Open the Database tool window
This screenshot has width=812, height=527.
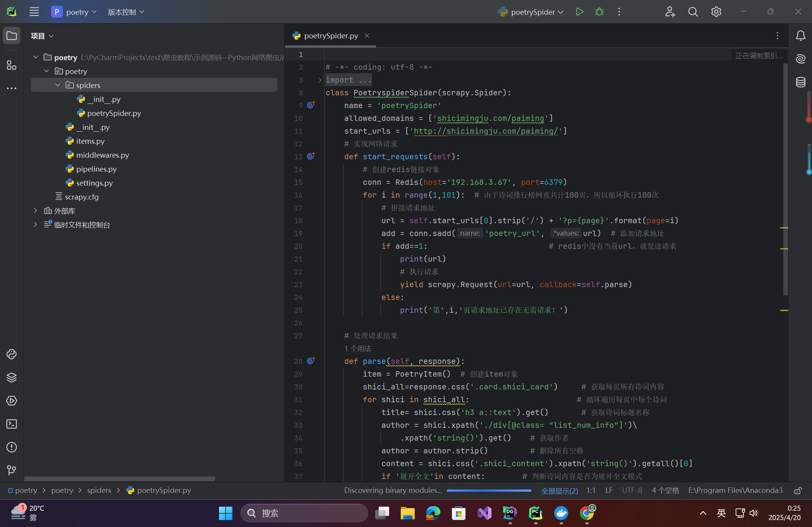click(800, 82)
